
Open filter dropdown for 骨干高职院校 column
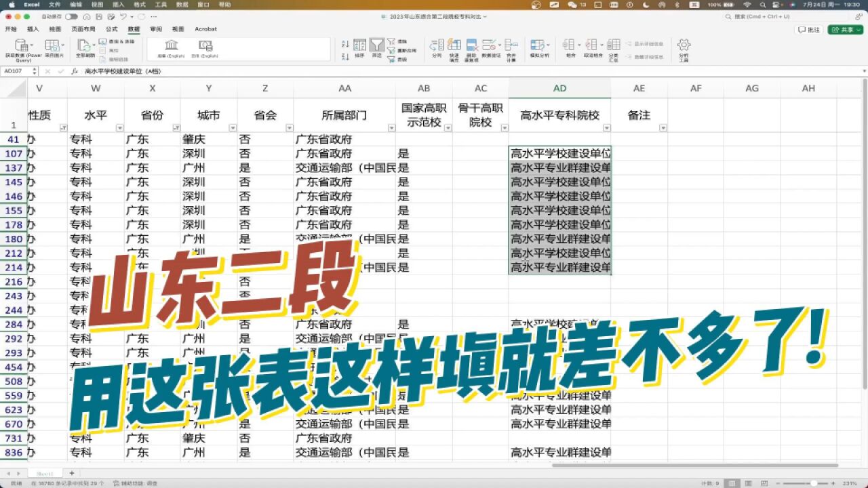pyautogui.click(x=504, y=128)
